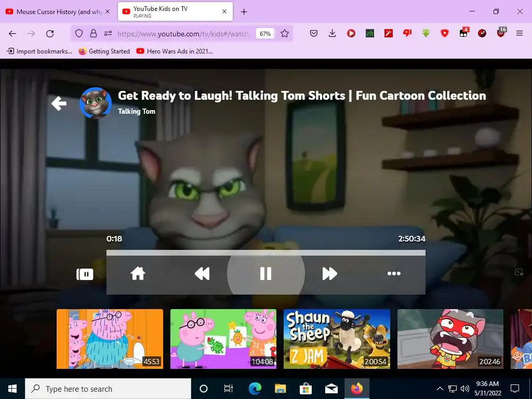
Task: Bookmark this page with star icon
Action: coord(285,33)
